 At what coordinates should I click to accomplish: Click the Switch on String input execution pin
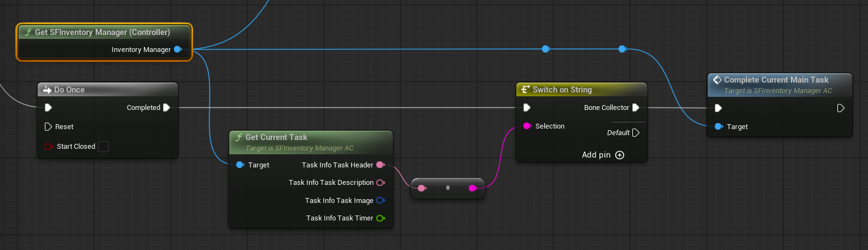tap(527, 108)
